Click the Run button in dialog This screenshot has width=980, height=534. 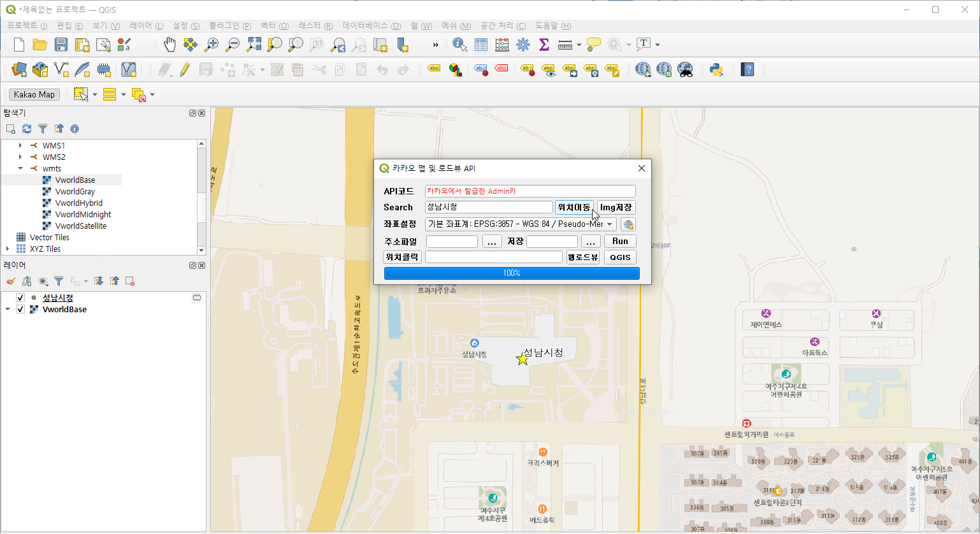pos(620,241)
